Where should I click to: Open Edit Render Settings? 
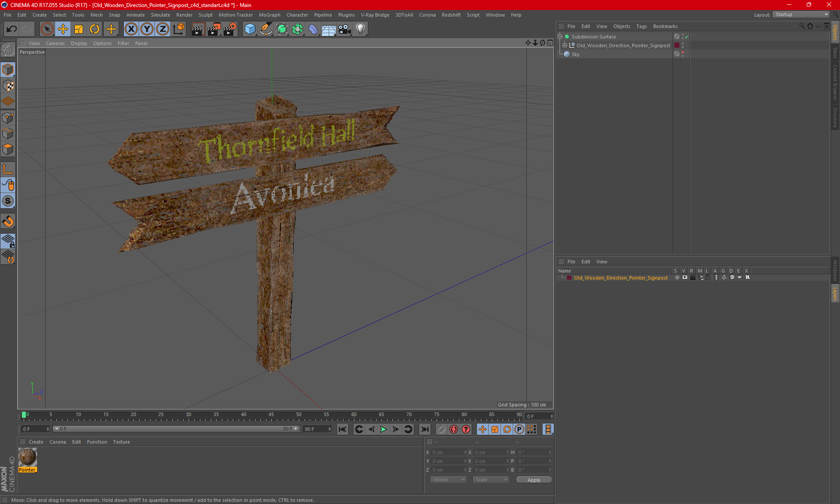click(x=230, y=29)
